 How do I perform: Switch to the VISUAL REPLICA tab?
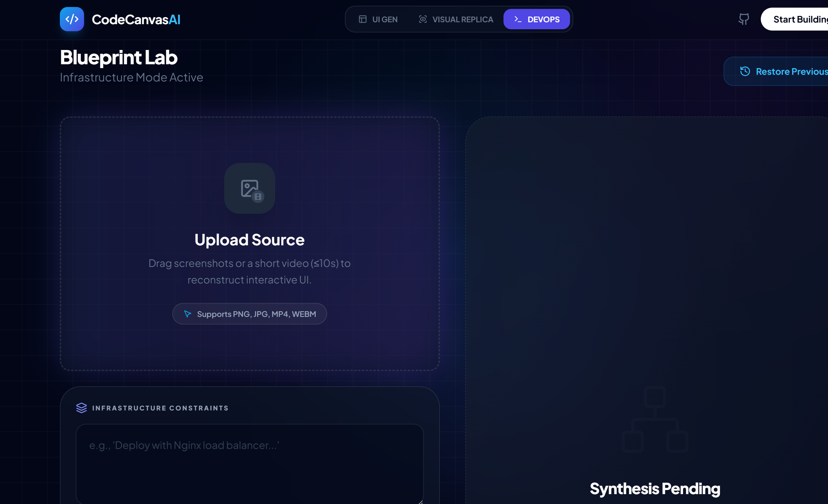click(x=456, y=19)
